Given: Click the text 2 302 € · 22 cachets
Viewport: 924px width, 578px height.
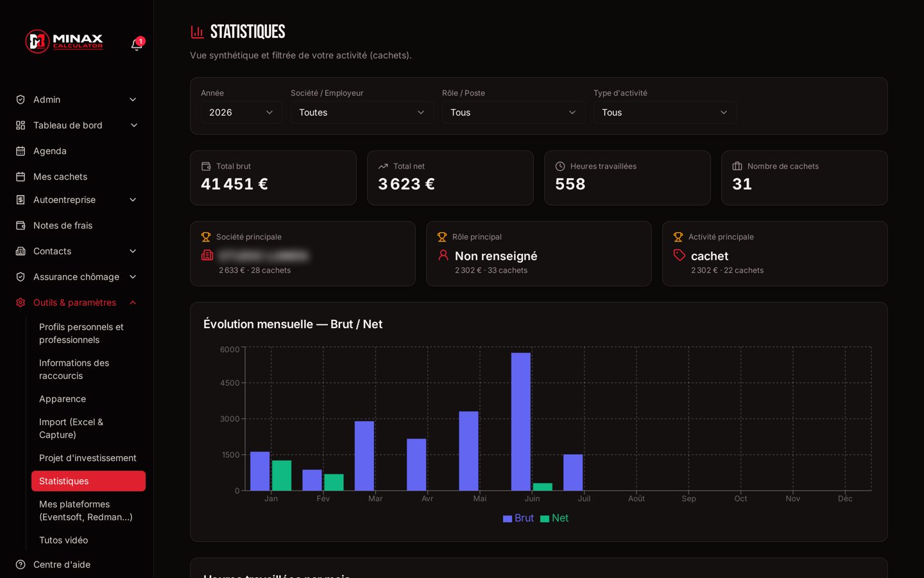Looking at the screenshot, I should click(727, 270).
